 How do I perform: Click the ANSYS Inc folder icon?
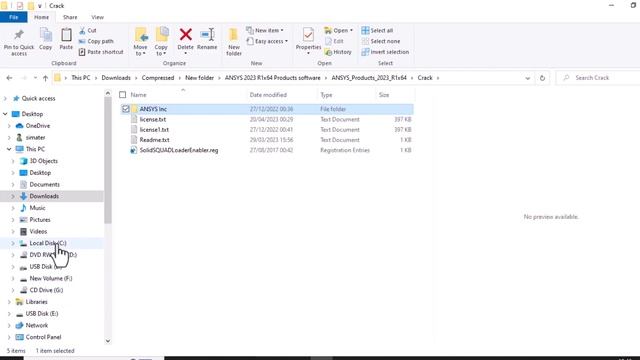[x=134, y=109]
